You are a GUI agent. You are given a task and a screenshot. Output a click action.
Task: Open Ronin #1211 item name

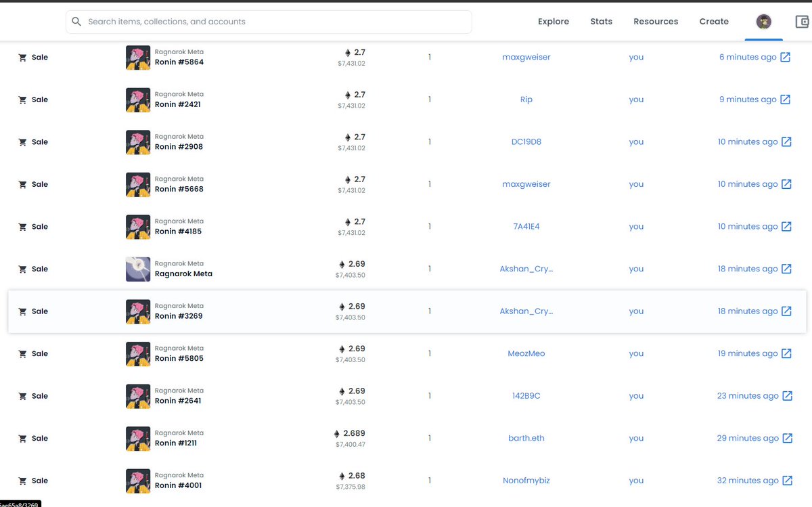(176, 443)
